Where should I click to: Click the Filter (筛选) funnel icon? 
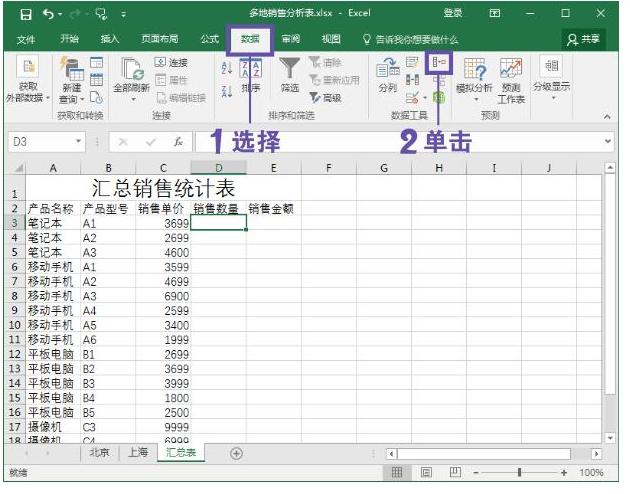(289, 70)
